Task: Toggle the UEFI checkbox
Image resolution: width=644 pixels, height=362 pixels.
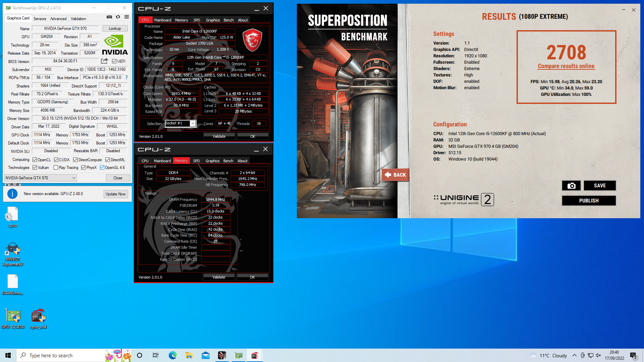Action: click(114, 61)
